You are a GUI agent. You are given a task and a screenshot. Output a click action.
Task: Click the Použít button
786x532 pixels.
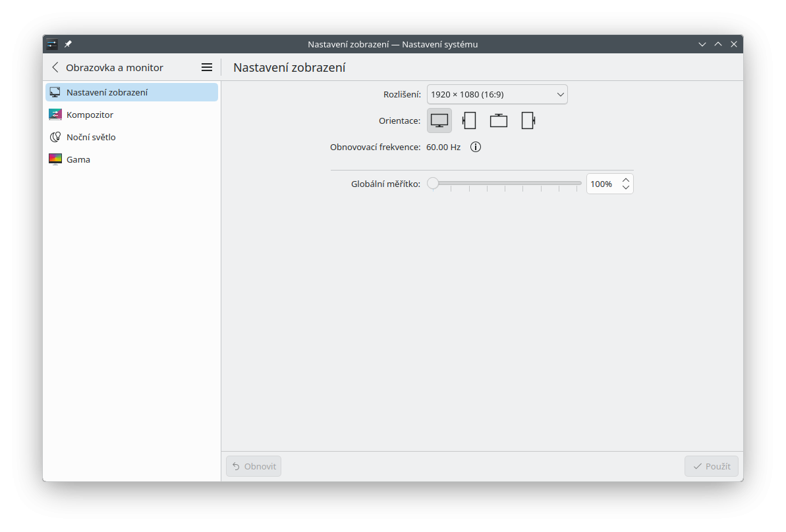(712, 466)
